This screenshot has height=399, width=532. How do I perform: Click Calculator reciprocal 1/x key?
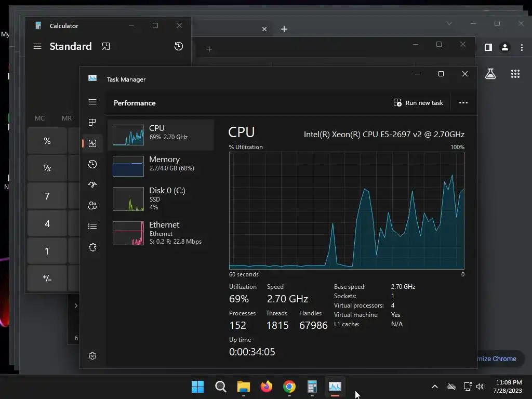coord(47,168)
